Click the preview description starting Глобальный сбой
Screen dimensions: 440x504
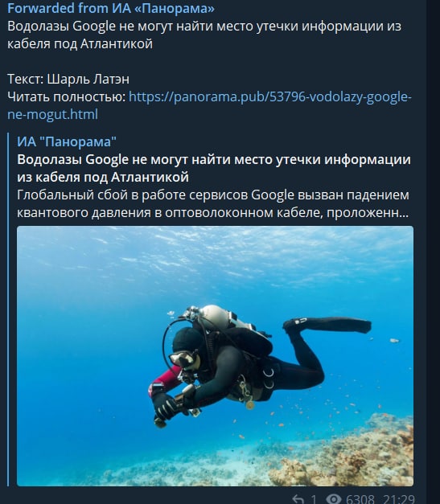pos(213,204)
